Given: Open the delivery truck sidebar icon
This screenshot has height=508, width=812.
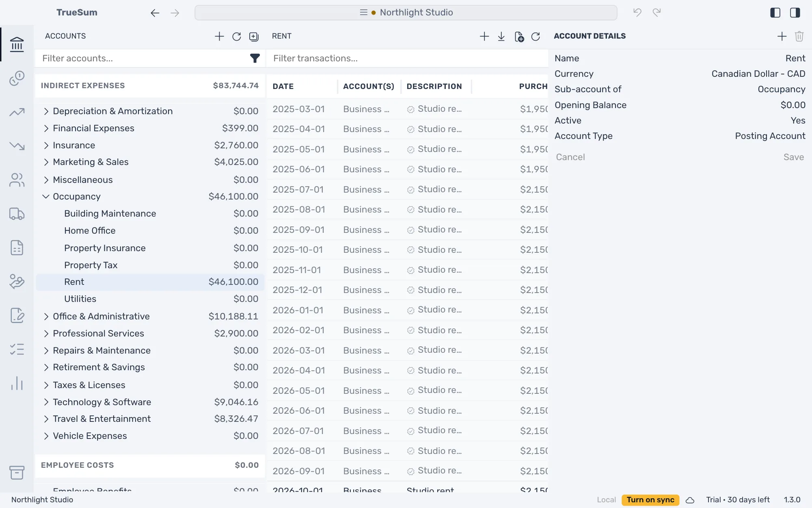Looking at the screenshot, I should point(17,214).
